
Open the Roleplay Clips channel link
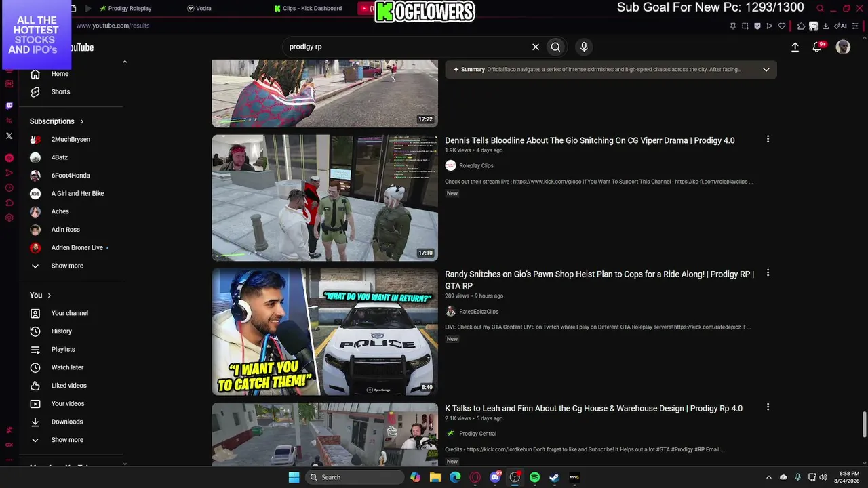tap(476, 165)
